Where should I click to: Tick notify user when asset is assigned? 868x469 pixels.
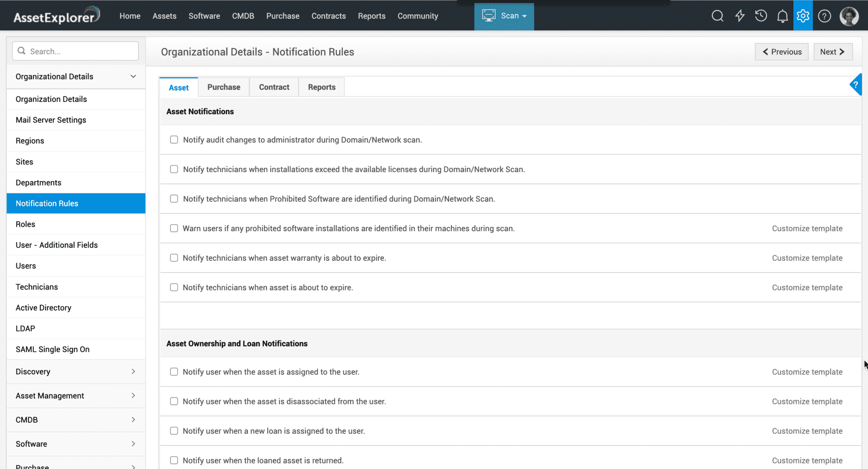tap(174, 372)
